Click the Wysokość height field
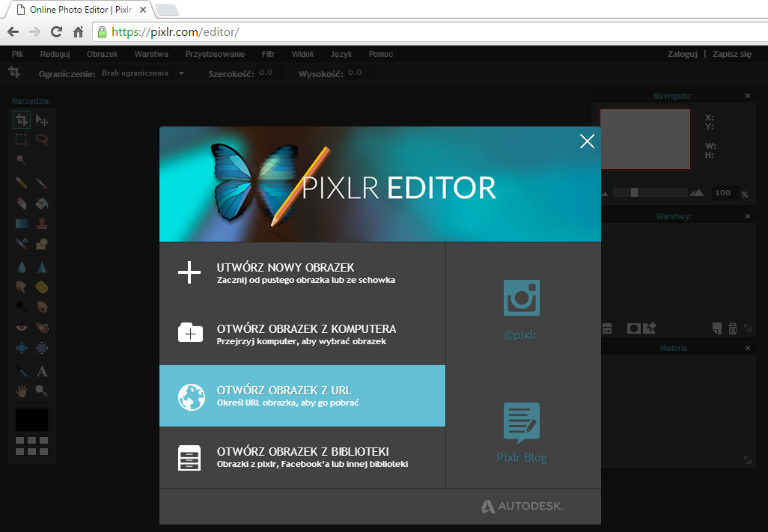Image resolution: width=768 pixels, height=532 pixels. click(359, 73)
